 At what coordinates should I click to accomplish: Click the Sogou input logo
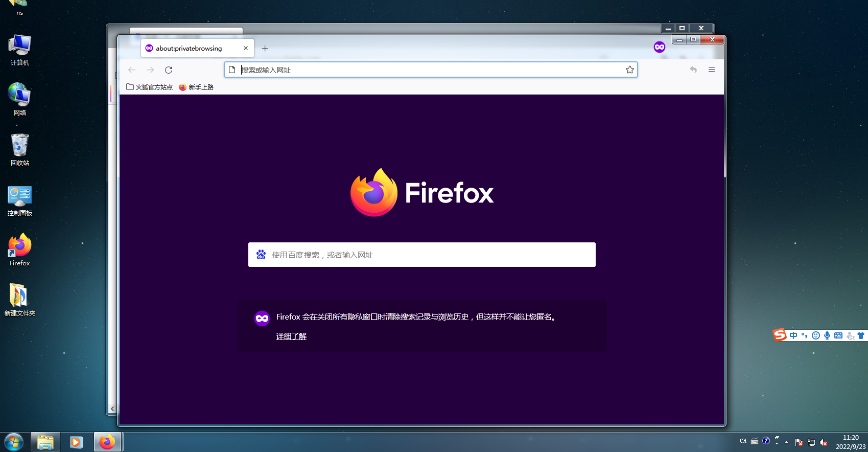pyautogui.click(x=780, y=335)
